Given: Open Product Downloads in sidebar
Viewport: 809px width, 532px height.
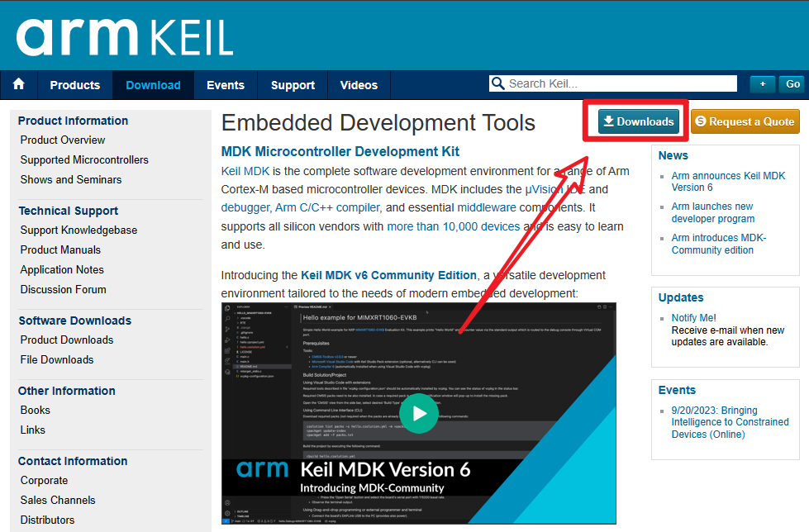Looking at the screenshot, I should (67, 340).
